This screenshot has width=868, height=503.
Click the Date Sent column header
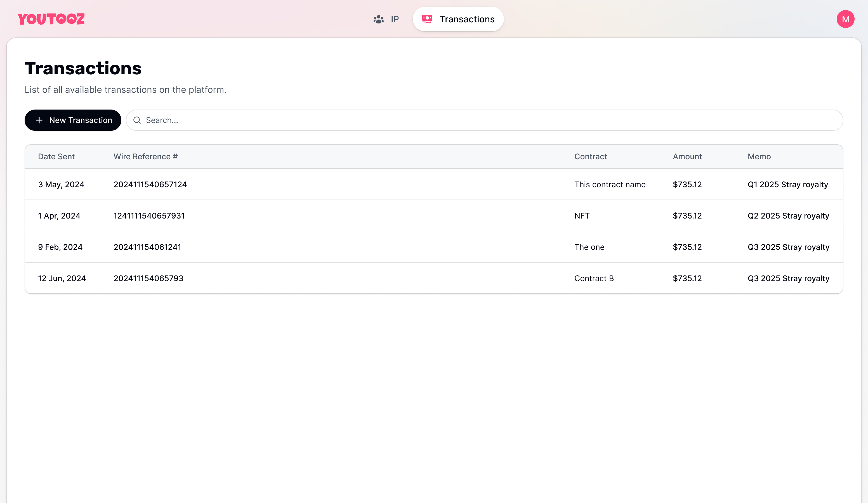[x=56, y=157]
